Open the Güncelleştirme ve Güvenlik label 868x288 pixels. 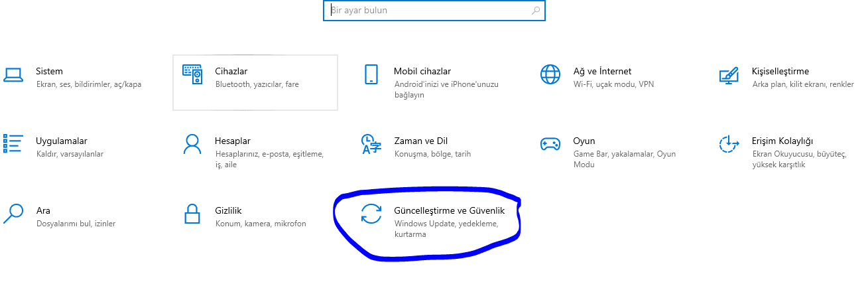coord(449,210)
